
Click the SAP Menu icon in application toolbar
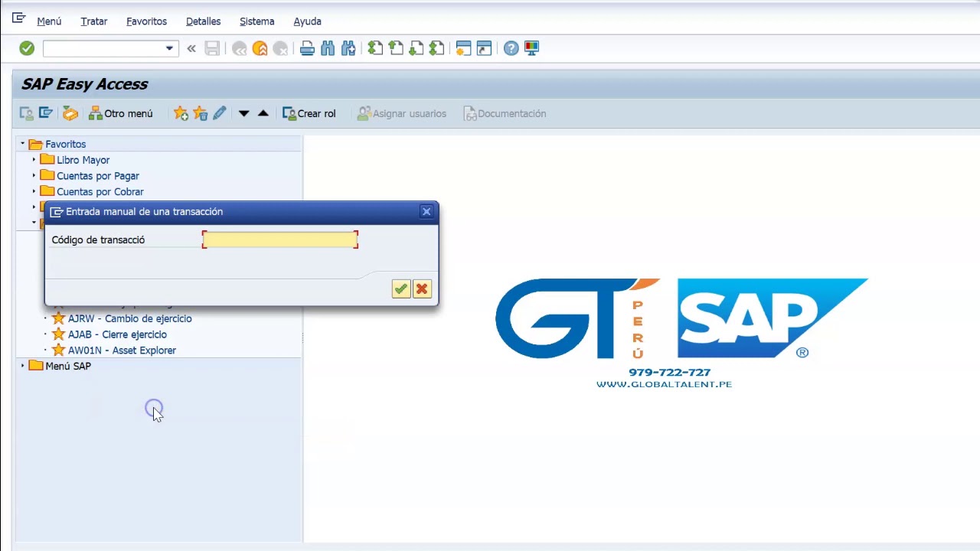(x=46, y=113)
